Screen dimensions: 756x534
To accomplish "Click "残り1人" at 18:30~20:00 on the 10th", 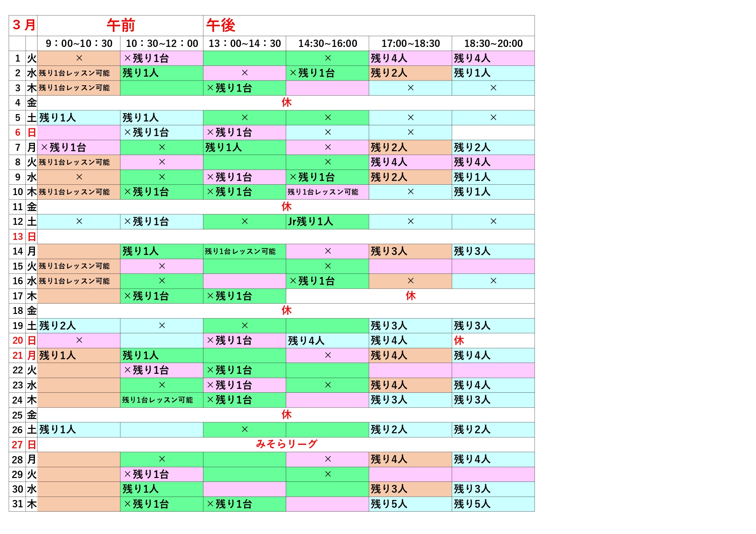I will pos(472,192).
